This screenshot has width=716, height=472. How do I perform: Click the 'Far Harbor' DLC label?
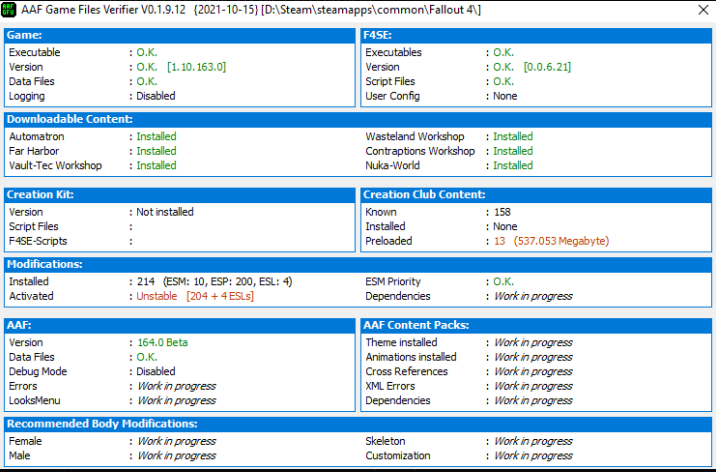[x=34, y=151]
